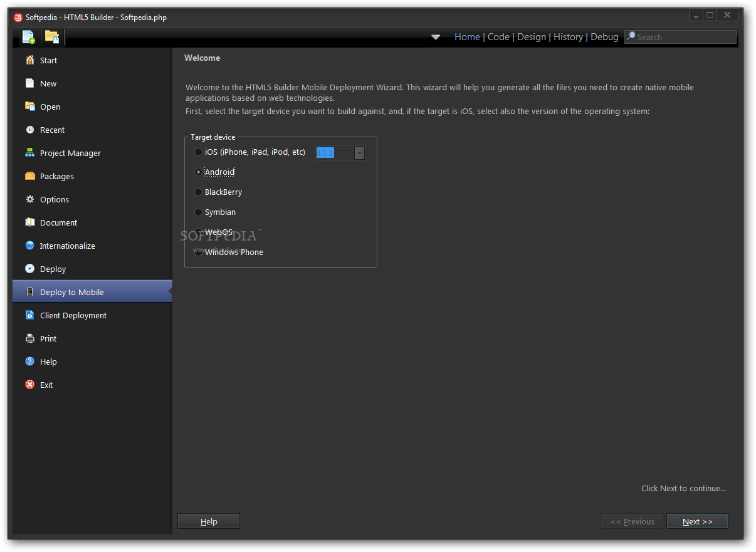The image size is (756, 552).
Task: Open Packages from the sidebar
Action: tap(92, 176)
